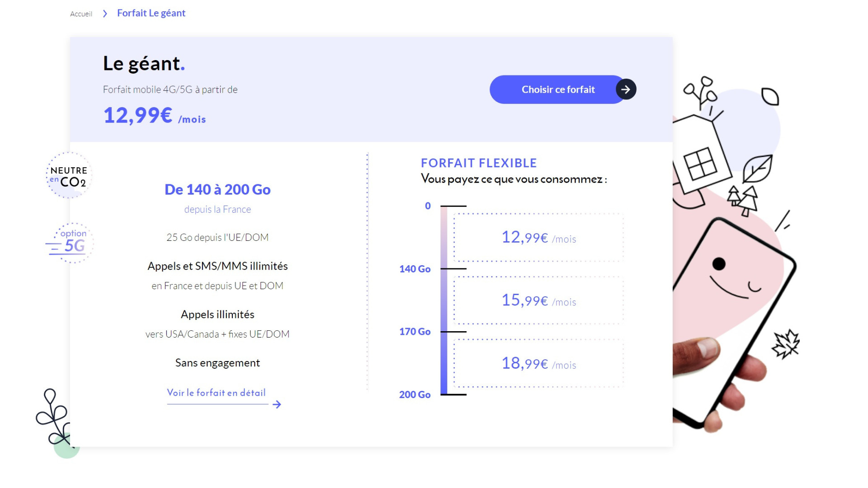Click the 'depuis la France' text
Screen dimensions: 868x488
tap(217, 209)
